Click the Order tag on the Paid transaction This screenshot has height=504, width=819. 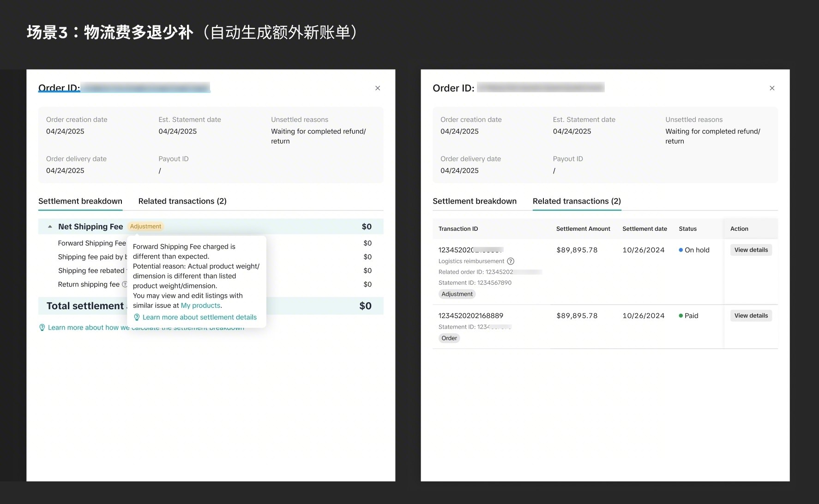click(x=449, y=338)
